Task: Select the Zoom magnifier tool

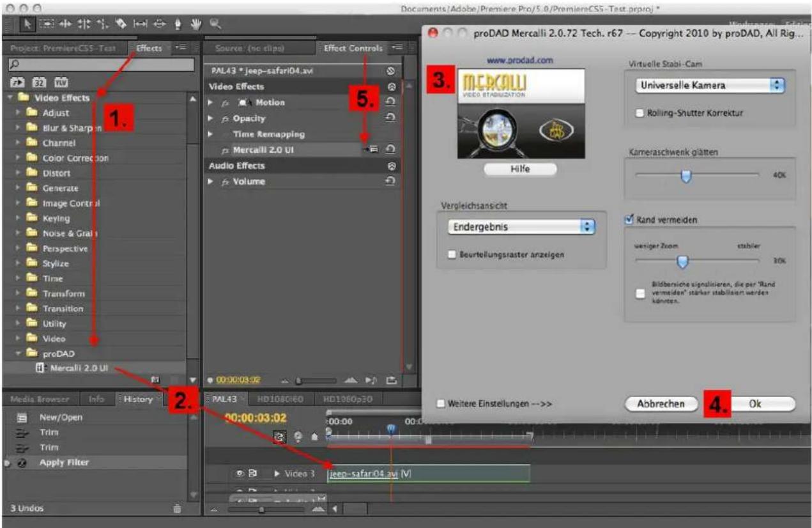Action: (x=215, y=24)
